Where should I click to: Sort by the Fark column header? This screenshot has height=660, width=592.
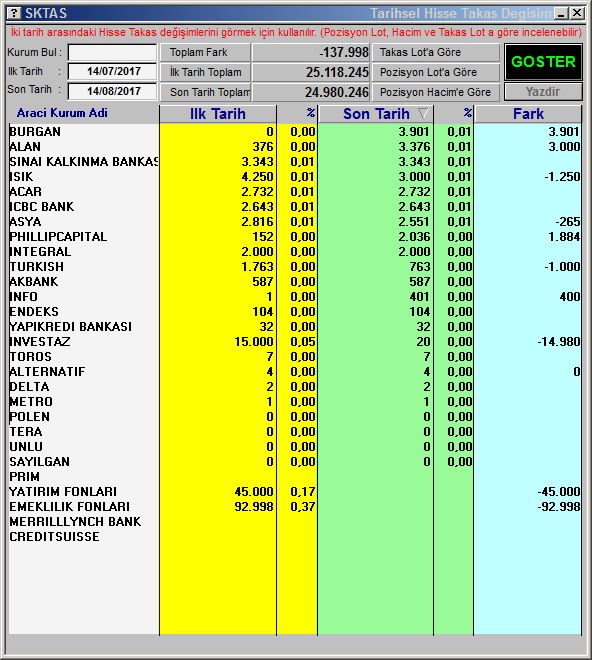(x=528, y=114)
